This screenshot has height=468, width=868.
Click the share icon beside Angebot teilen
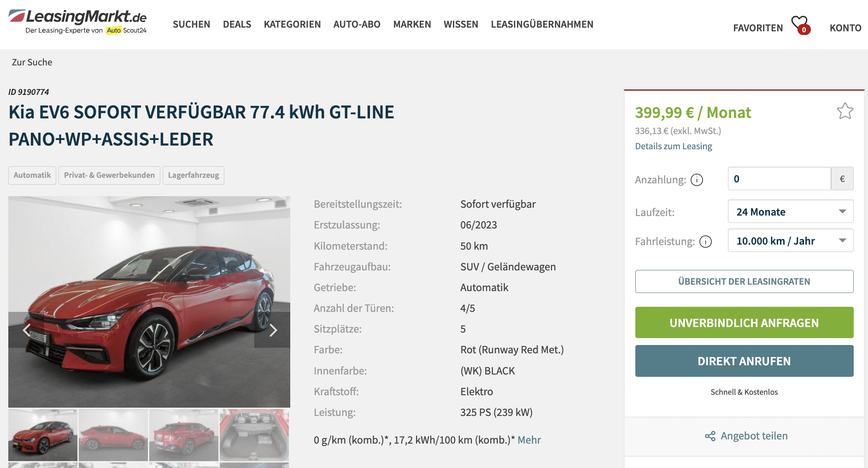pyautogui.click(x=710, y=436)
